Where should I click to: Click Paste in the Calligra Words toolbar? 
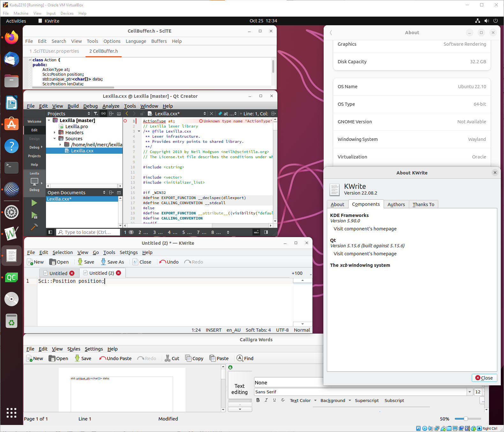pos(219,359)
